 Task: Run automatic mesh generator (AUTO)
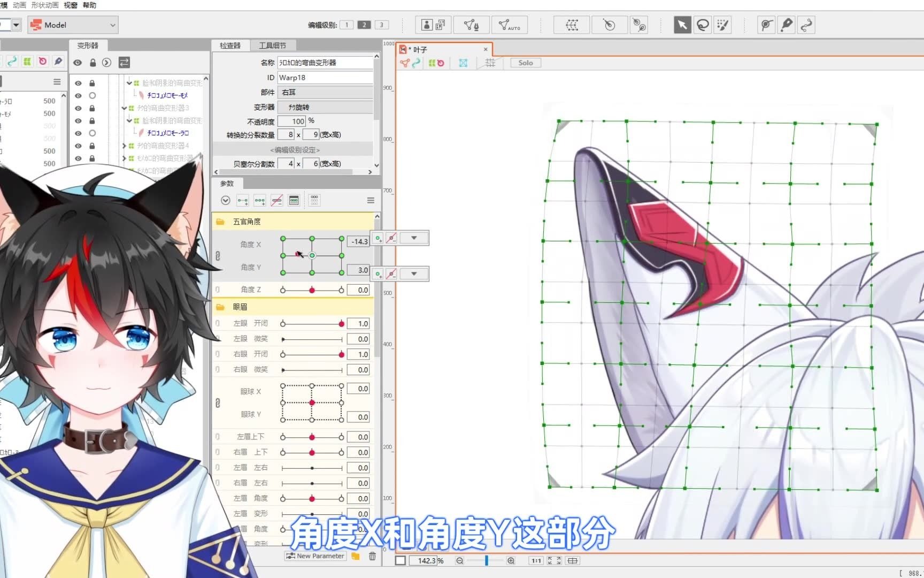pos(510,25)
